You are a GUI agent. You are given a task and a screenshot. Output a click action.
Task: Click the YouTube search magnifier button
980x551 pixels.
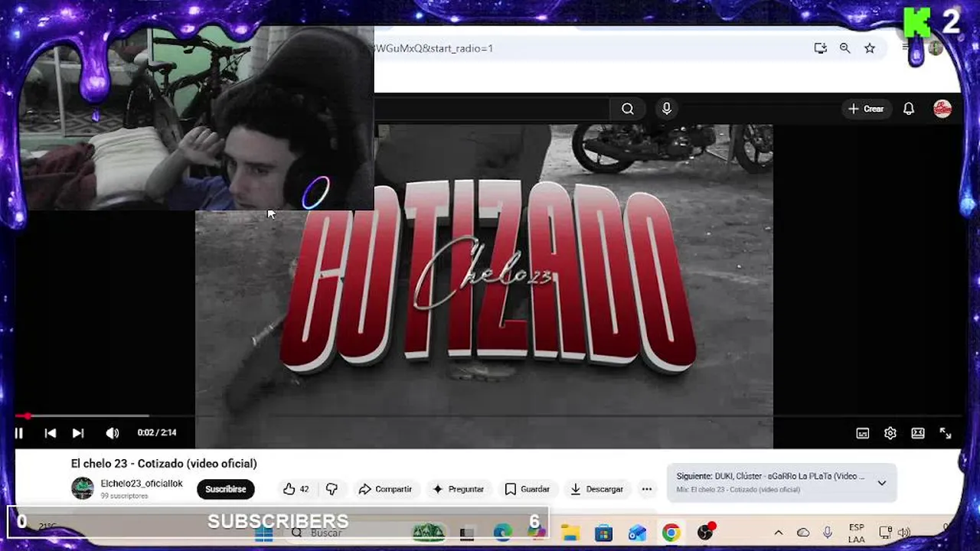628,109
